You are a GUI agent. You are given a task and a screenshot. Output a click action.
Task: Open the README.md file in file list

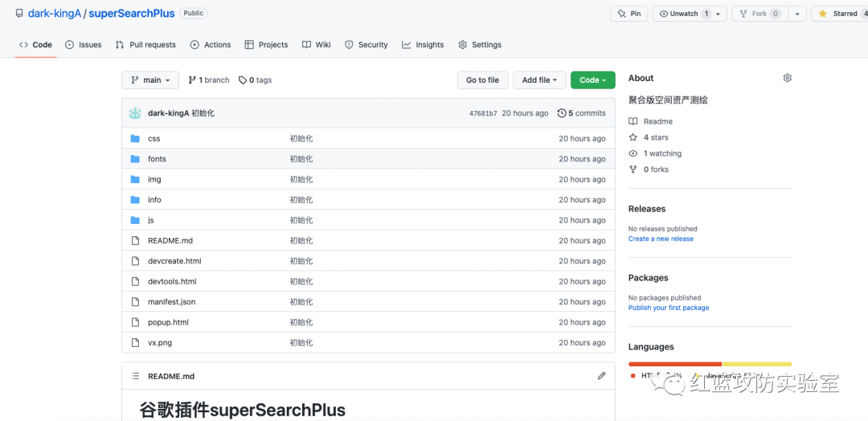point(170,241)
